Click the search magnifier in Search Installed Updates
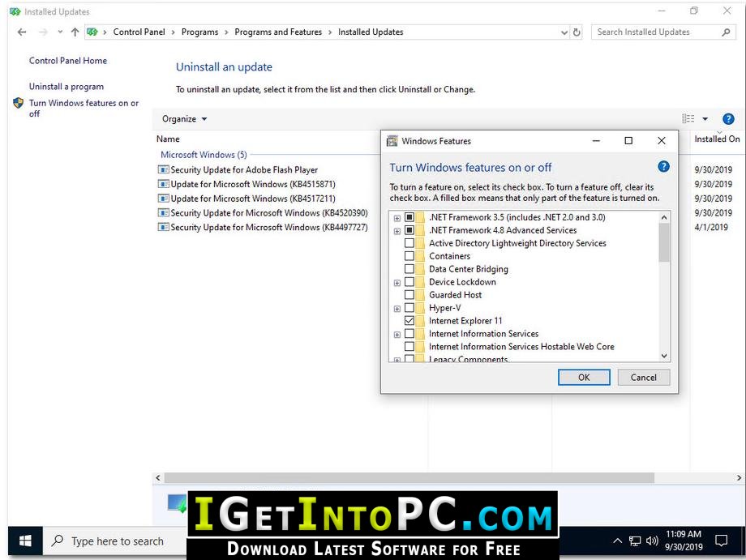The height and width of the screenshot is (560, 746). click(x=726, y=32)
